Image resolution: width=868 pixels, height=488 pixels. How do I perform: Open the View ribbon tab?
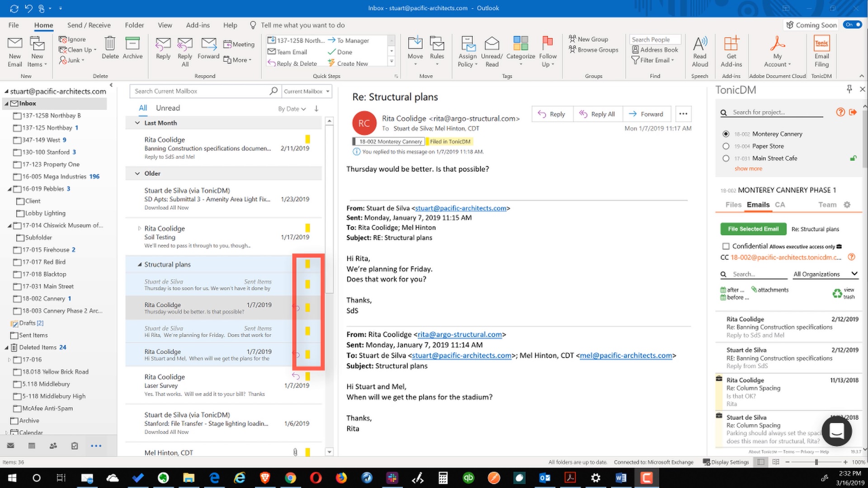(x=165, y=25)
